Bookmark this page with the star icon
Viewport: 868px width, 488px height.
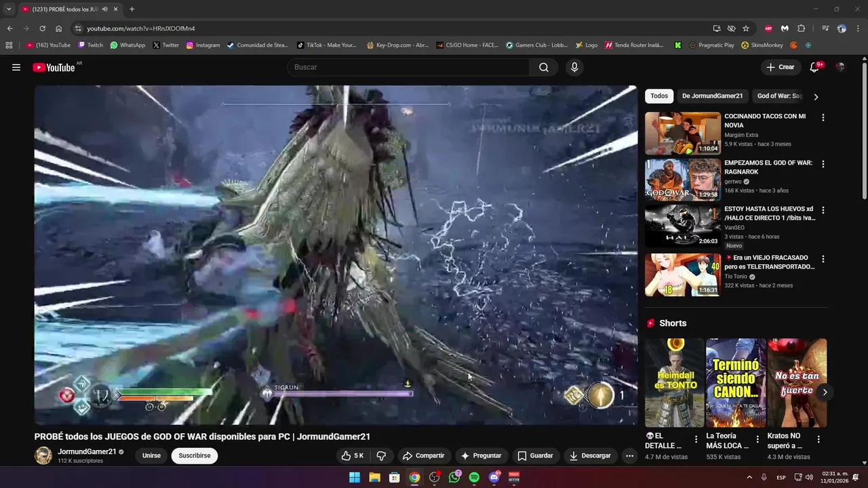(x=746, y=28)
